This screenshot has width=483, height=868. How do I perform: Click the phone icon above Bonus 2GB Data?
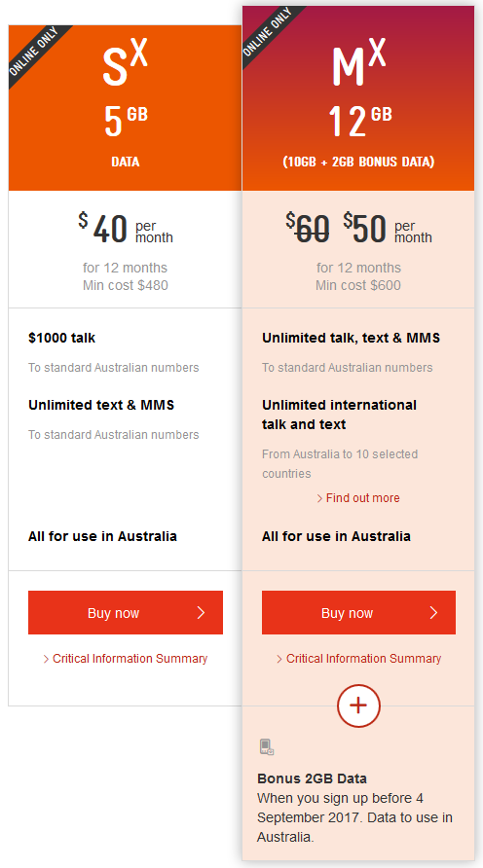click(x=267, y=746)
